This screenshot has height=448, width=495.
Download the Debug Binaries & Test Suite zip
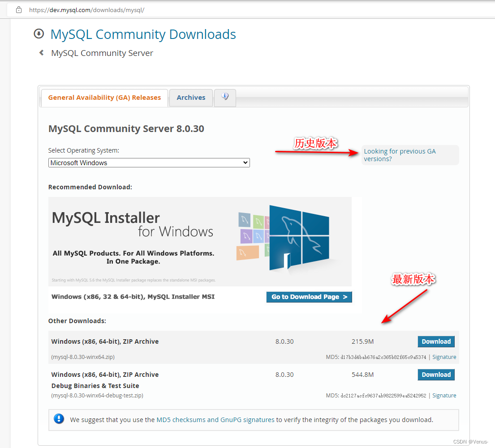point(436,375)
